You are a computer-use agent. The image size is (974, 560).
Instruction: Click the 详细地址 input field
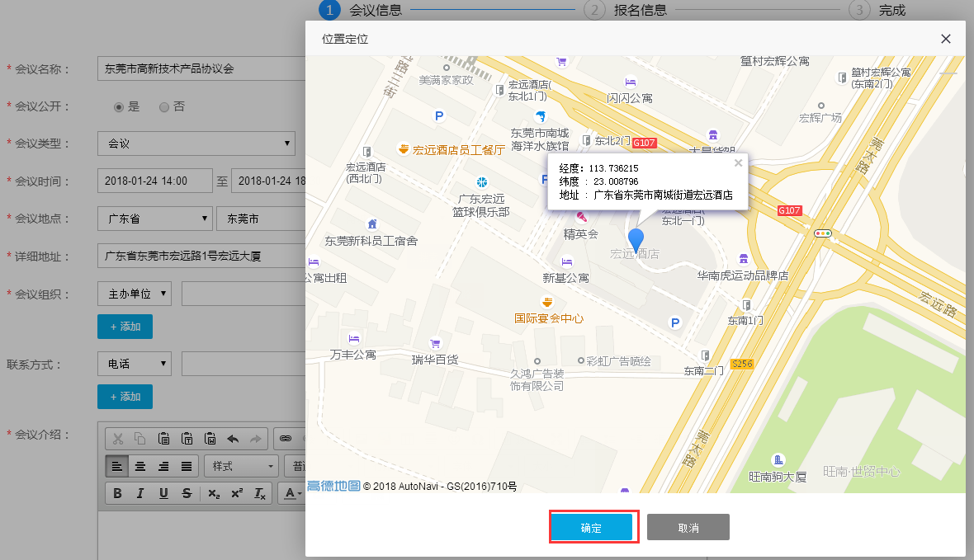coord(201,256)
